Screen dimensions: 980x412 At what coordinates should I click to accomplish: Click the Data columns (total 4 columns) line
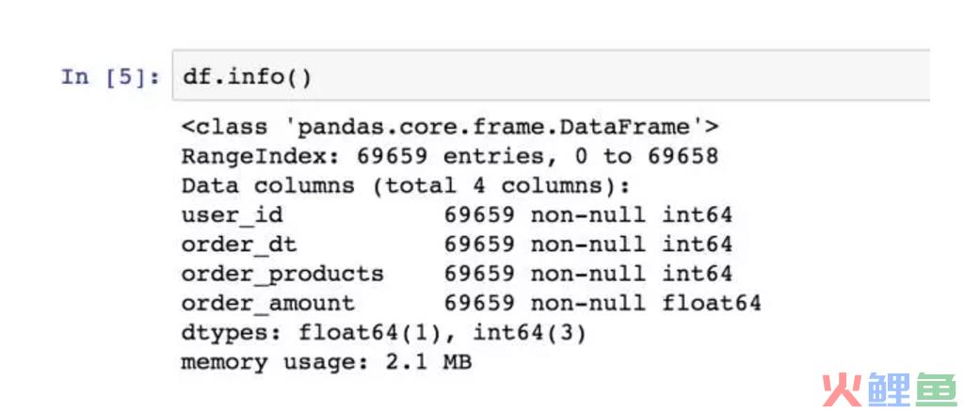(x=407, y=186)
